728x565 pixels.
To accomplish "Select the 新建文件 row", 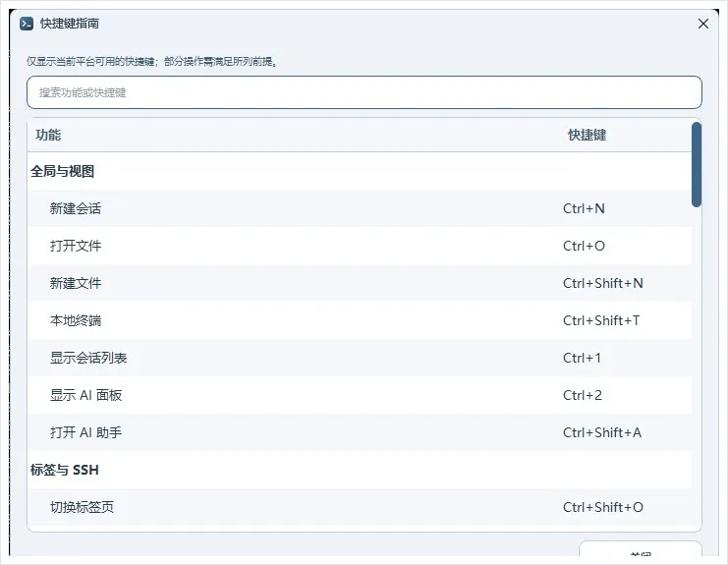I will click(x=360, y=283).
